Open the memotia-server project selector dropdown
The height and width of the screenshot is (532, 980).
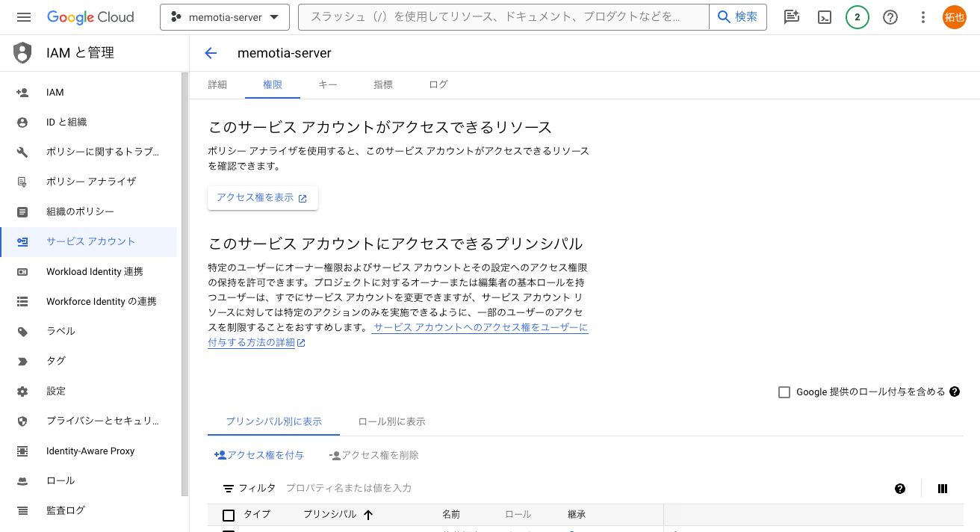225,17
